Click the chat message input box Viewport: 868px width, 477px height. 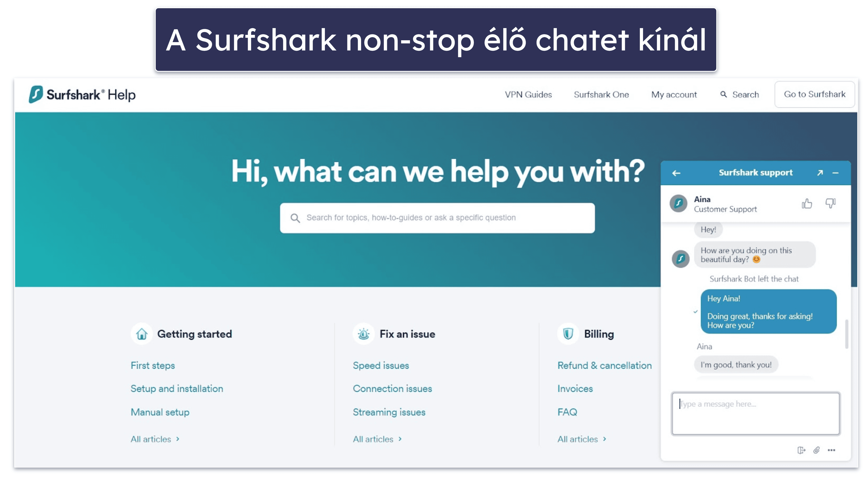click(756, 413)
